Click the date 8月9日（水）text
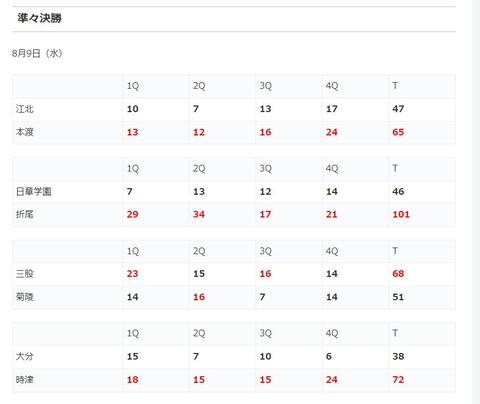480x404 pixels. tap(37, 53)
